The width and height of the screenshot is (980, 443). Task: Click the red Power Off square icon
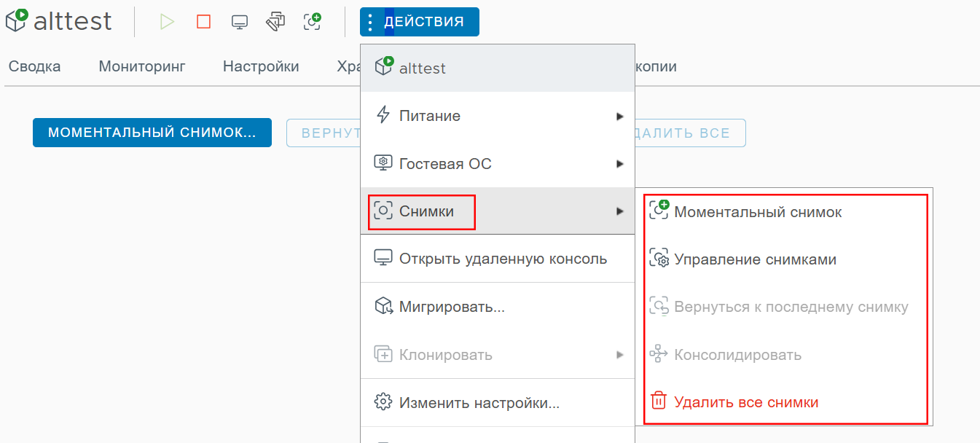(x=203, y=22)
